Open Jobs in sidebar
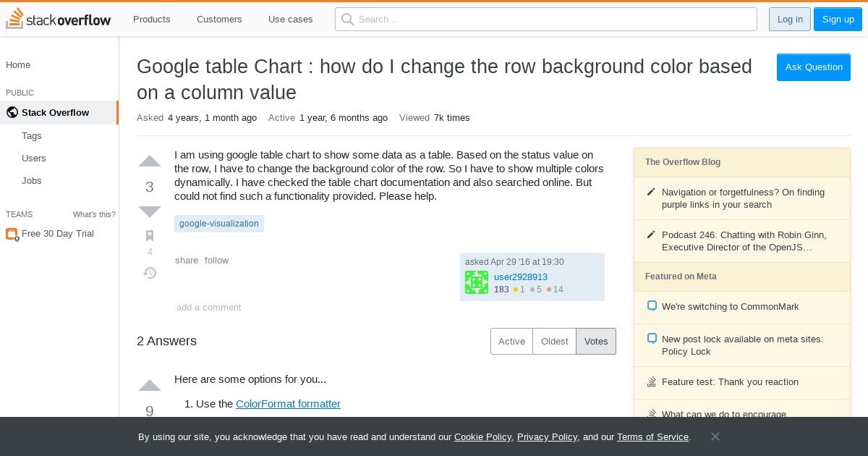Image resolution: width=868 pixels, height=456 pixels. 32,181
